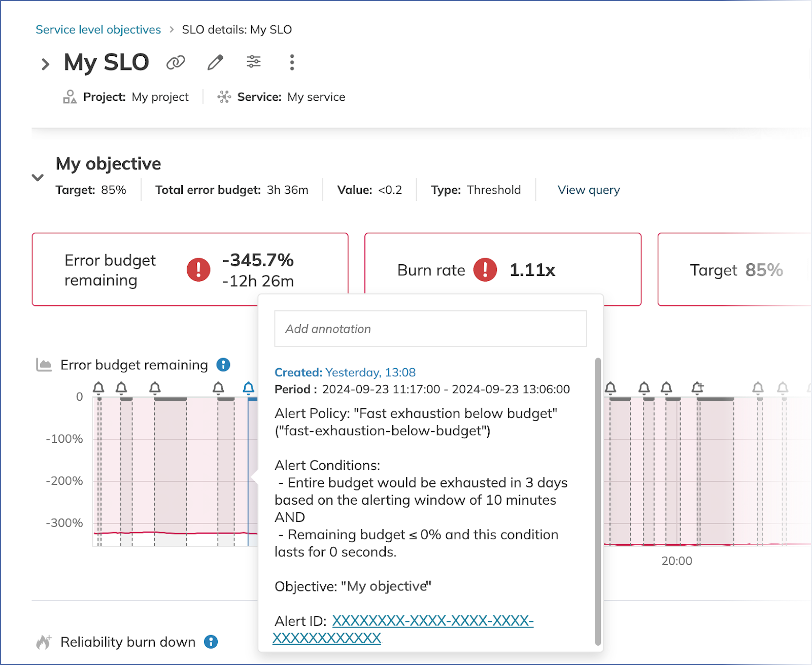Open the View query link

coord(588,190)
